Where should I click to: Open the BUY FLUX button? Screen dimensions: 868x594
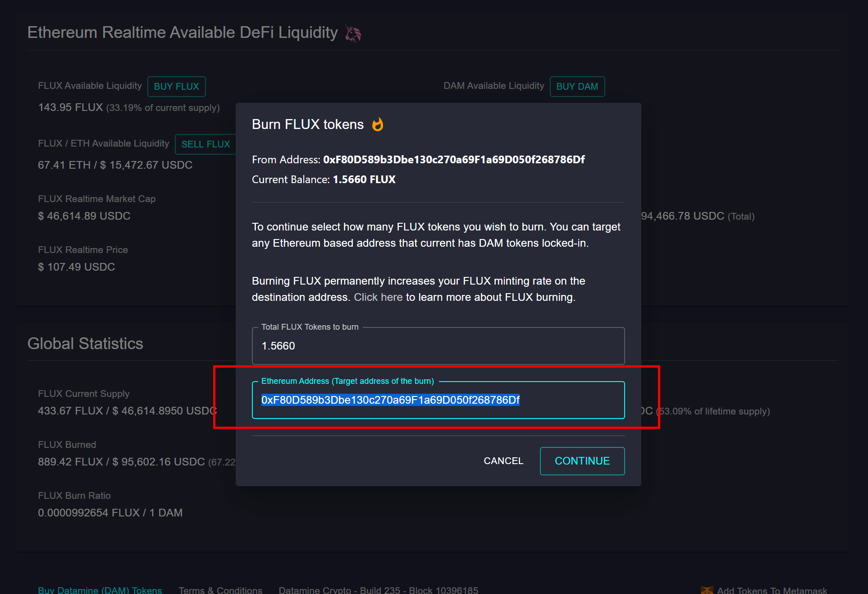pyautogui.click(x=177, y=87)
